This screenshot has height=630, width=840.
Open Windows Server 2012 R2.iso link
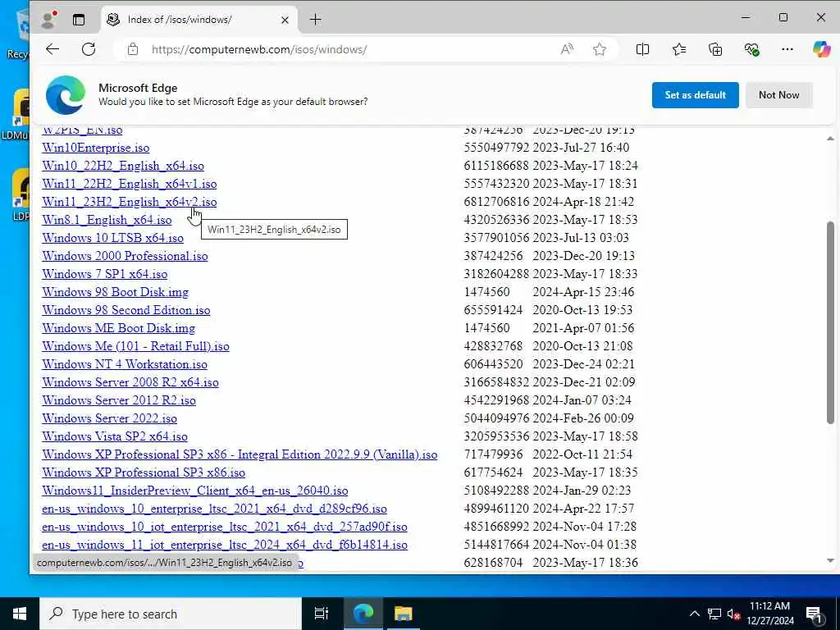[x=119, y=400]
